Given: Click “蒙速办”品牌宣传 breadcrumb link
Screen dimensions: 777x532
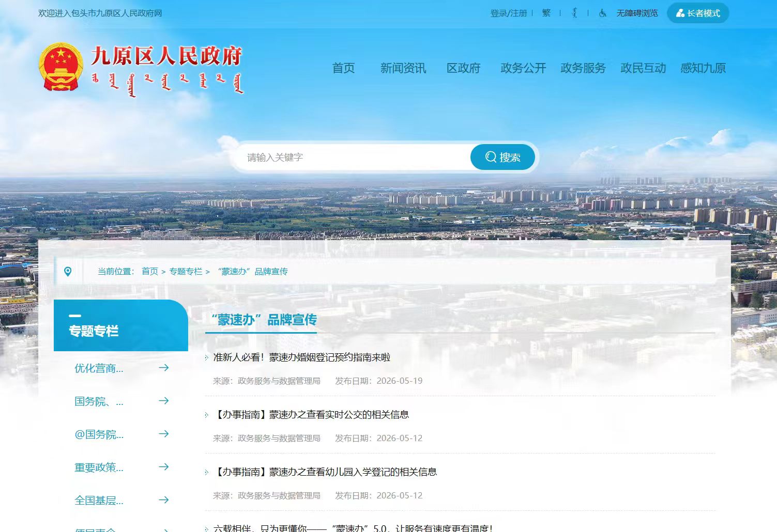Looking at the screenshot, I should tap(252, 272).
